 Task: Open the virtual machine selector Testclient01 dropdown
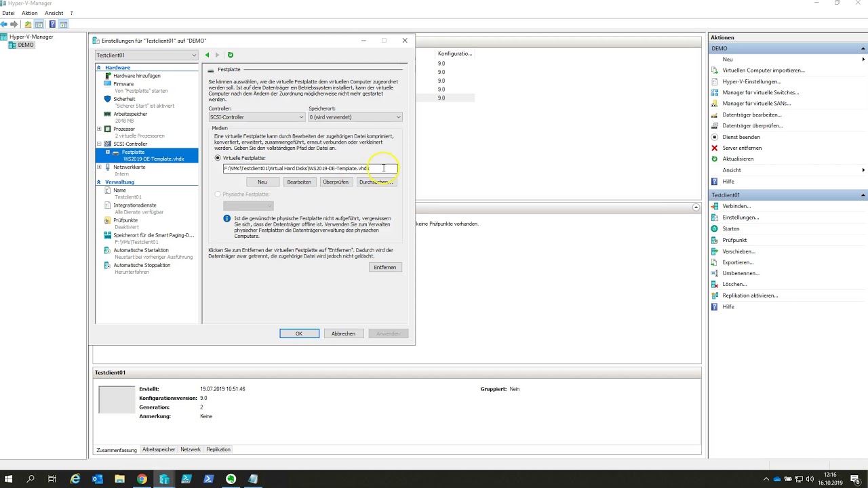[x=146, y=55]
